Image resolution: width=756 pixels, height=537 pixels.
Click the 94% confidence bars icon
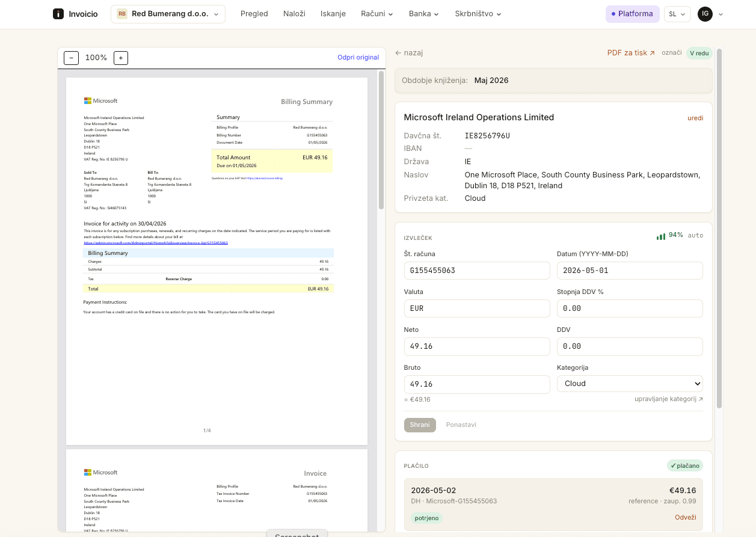pyautogui.click(x=661, y=236)
